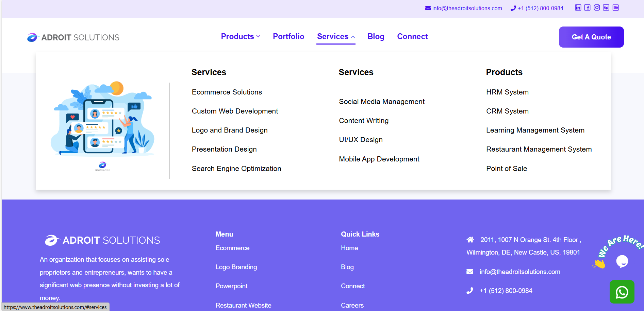
Task: Click the white Adroit Solutions footer logo
Action: 102,240
